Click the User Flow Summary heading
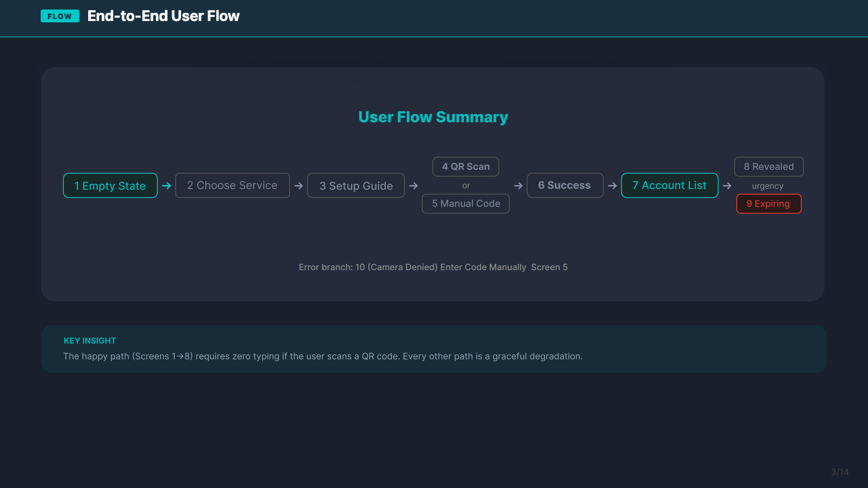This screenshot has width=868, height=488. click(433, 117)
